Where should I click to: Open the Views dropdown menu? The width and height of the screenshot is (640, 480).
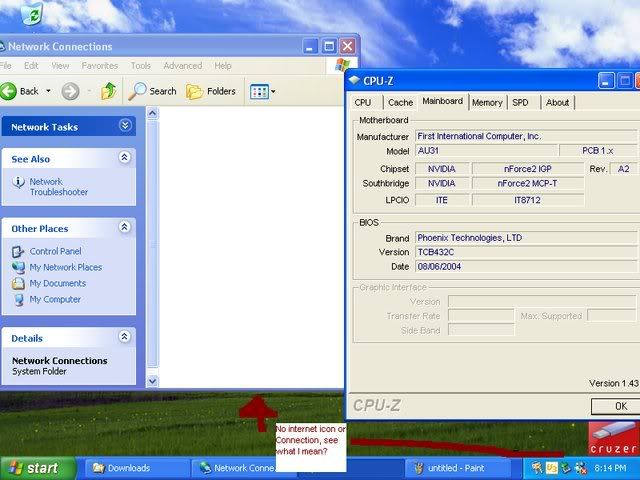[x=262, y=91]
